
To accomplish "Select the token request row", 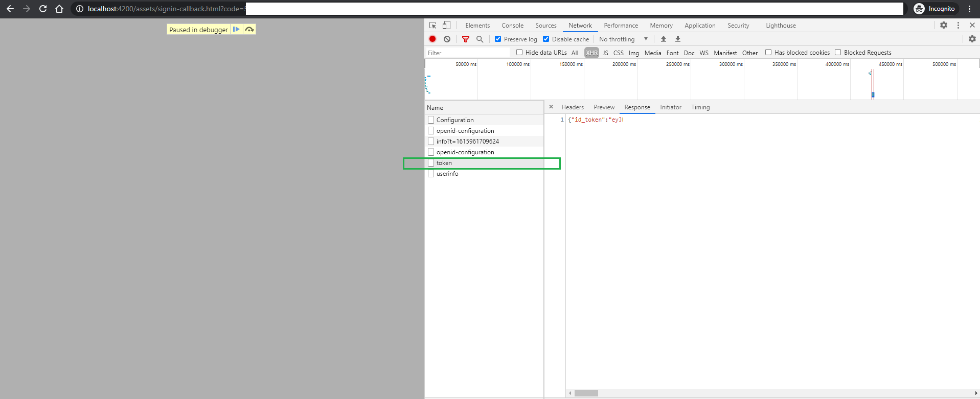I will coord(484,163).
